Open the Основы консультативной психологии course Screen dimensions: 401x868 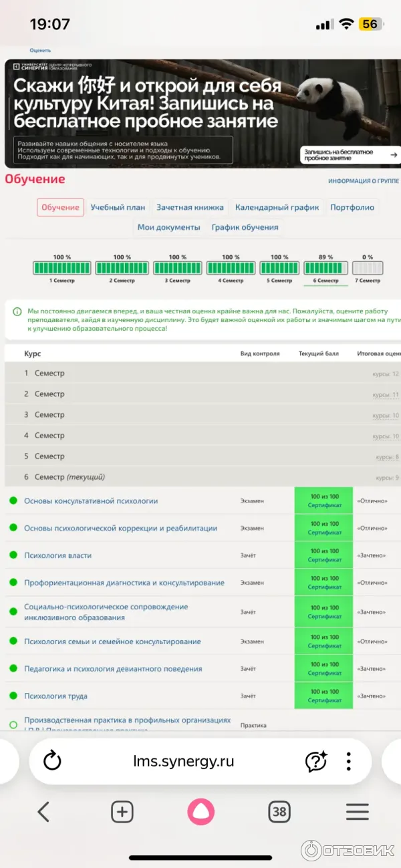91,500
